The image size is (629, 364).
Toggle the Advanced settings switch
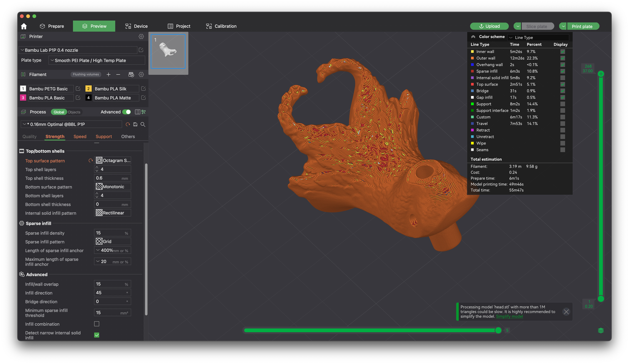(x=127, y=112)
